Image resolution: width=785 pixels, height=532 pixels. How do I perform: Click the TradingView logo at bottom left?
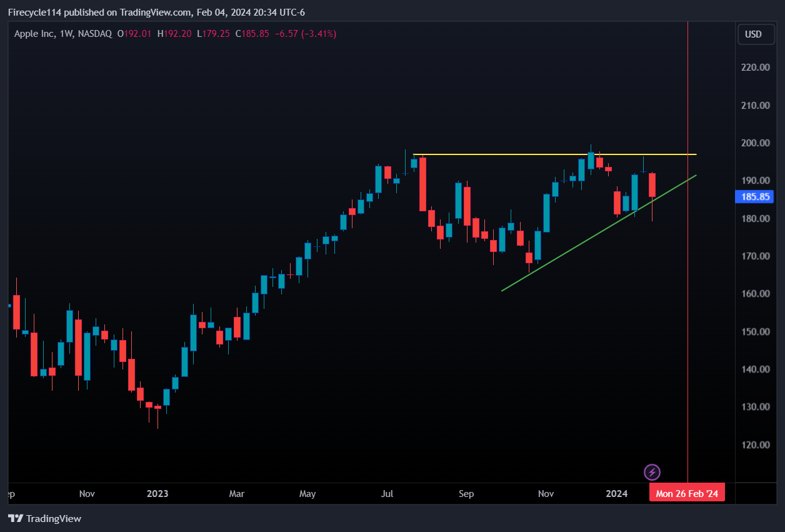click(44, 518)
